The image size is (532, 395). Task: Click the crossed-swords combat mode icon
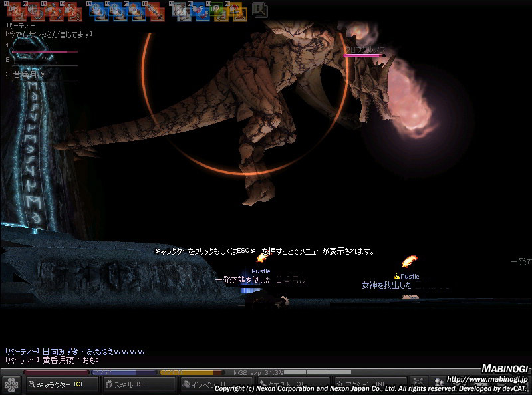coord(418,384)
